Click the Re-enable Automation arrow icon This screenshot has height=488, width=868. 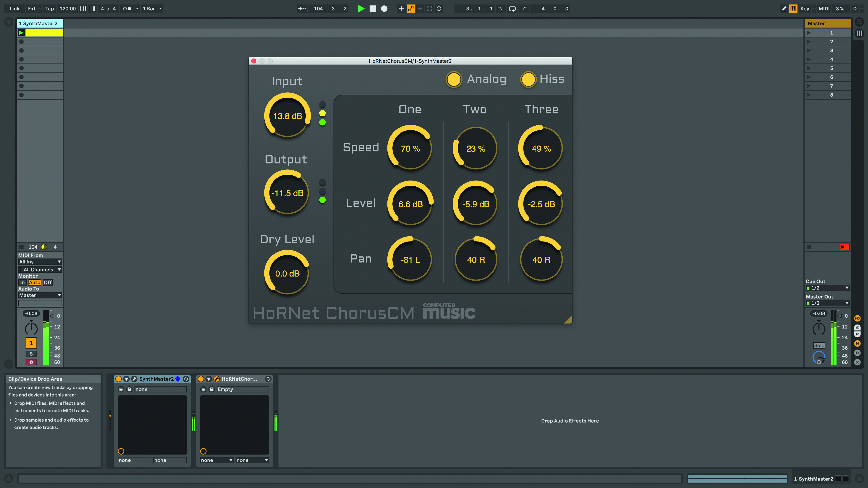pos(420,9)
